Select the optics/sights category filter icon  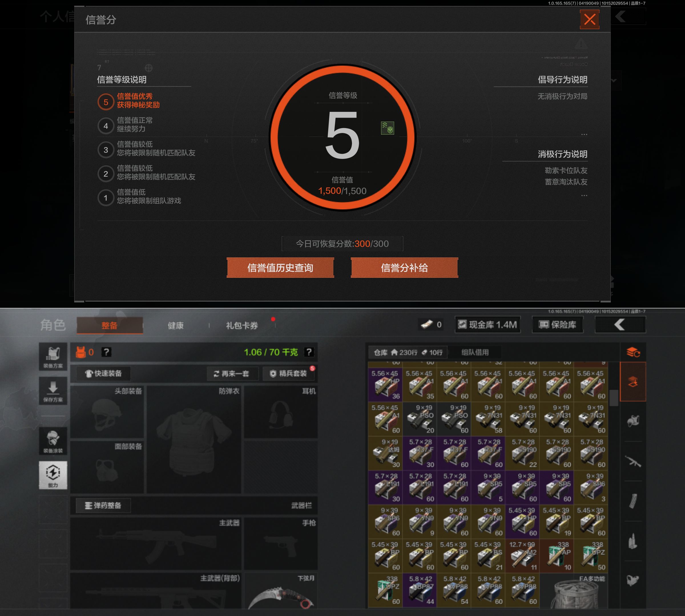[632, 580]
